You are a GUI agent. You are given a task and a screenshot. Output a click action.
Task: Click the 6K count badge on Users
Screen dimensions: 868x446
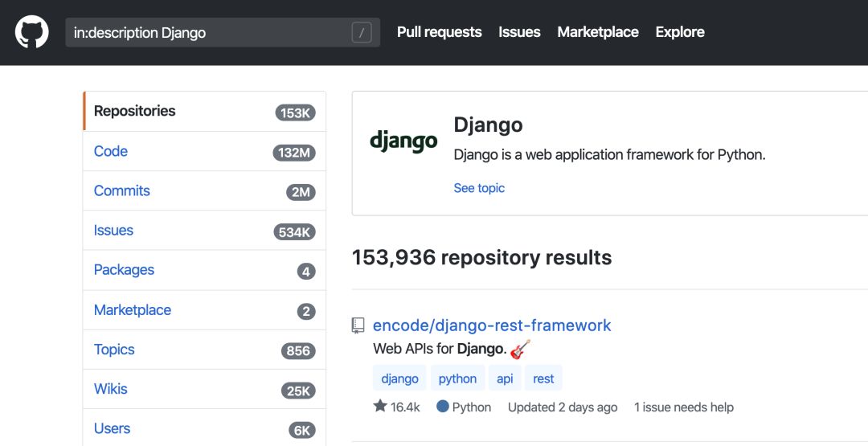coord(302,431)
